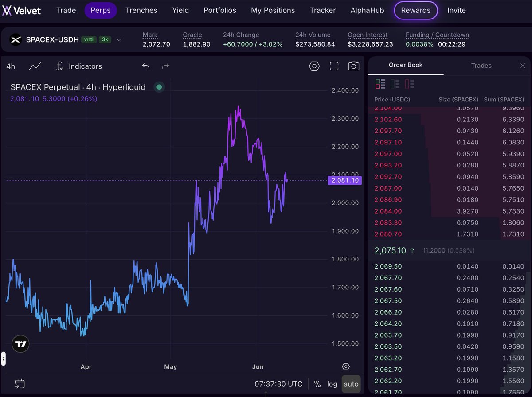Close the order book panel
Viewport: 532px width, 397px height.
coord(523,66)
